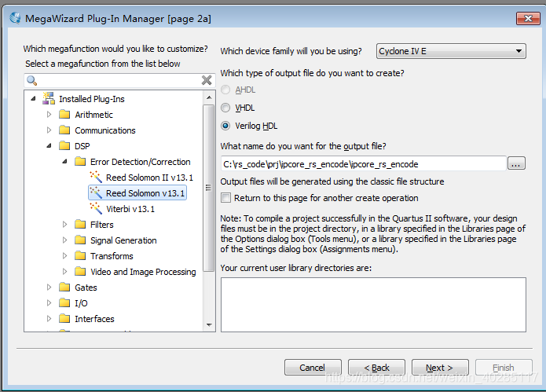Image resolution: width=546 pixels, height=392 pixels.
Task: Click the tree scrollbar down arrow
Action: (209, 324)
